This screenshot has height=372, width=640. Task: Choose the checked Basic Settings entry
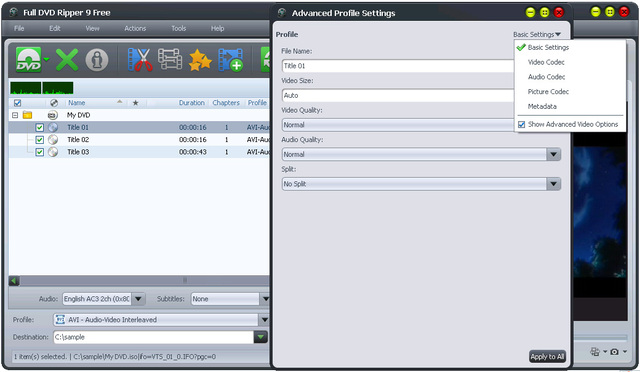point(548,47)
